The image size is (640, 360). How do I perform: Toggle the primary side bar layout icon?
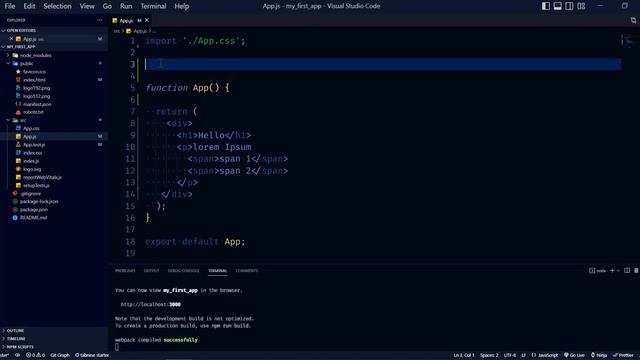click(x=546, y=6)
